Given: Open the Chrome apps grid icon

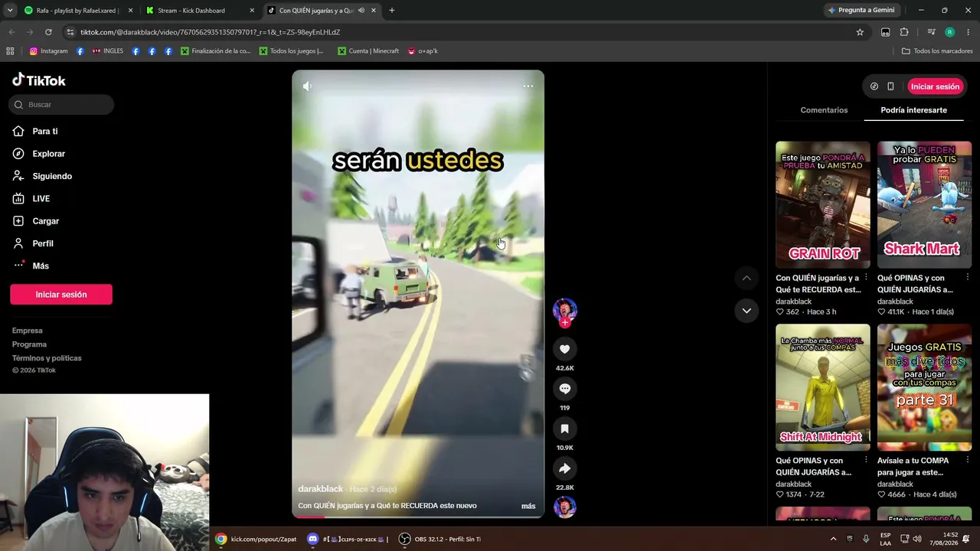Looking at the screenshot, I should (x=10, y=51).
